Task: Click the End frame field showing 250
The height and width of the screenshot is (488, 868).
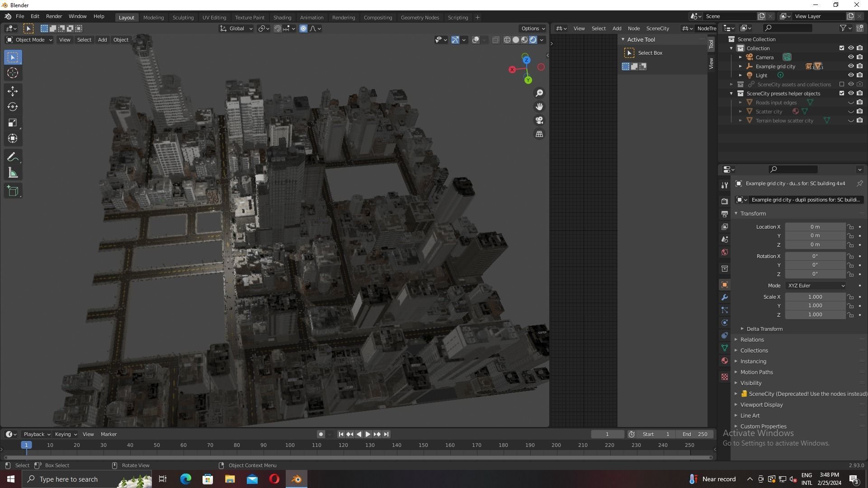Action: 695,434
